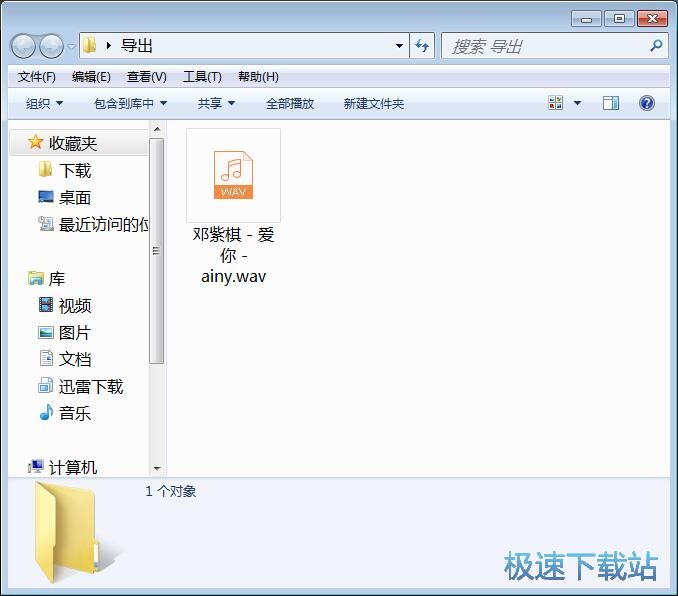Maximize the 导出 window

[x=619, y=19]
